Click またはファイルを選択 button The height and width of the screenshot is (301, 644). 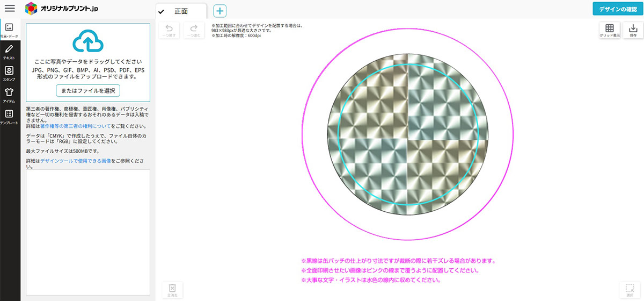click(x=87, y=90)
